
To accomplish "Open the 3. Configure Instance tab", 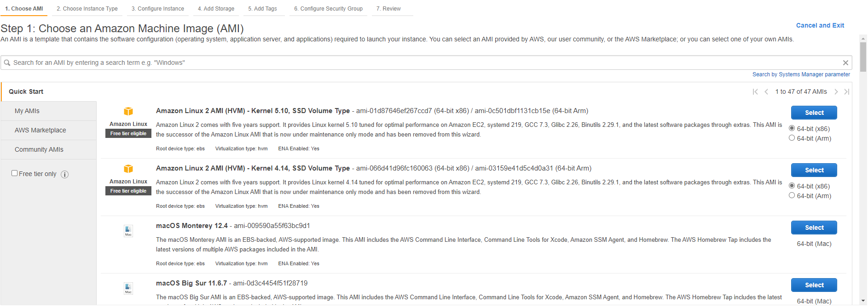I will (x=158, y=9).
